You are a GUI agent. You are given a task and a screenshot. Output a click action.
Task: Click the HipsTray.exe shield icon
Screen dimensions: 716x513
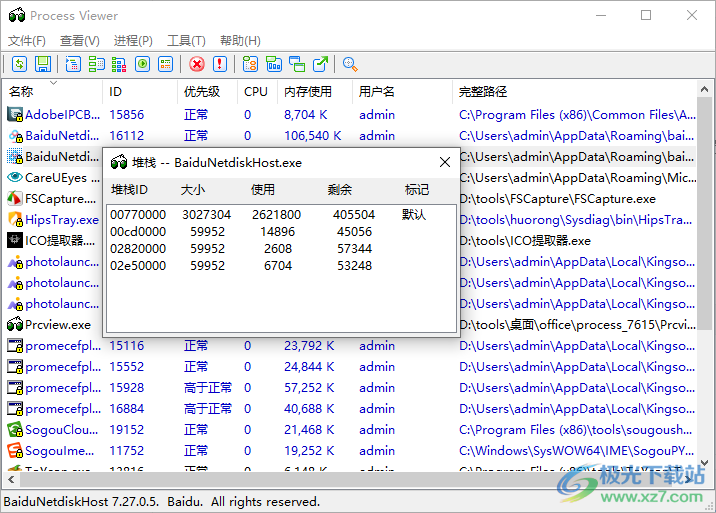click(15, 220)
